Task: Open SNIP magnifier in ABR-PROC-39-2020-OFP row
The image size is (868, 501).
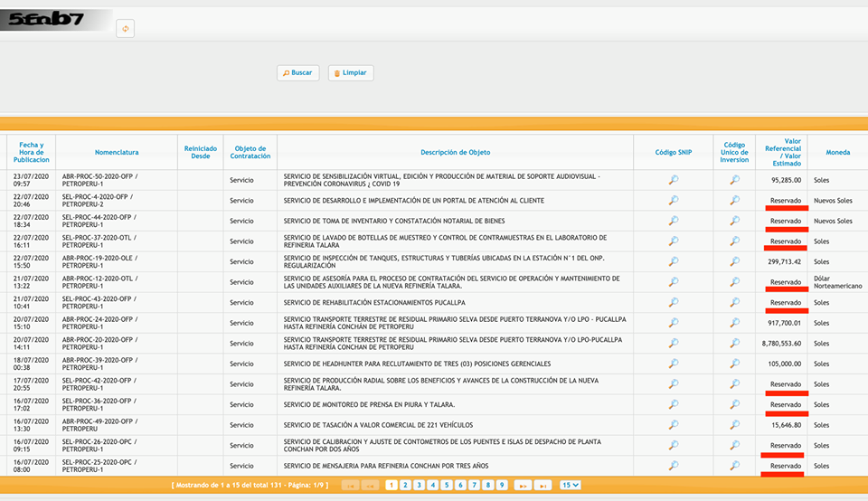Action: coord(673,364)
